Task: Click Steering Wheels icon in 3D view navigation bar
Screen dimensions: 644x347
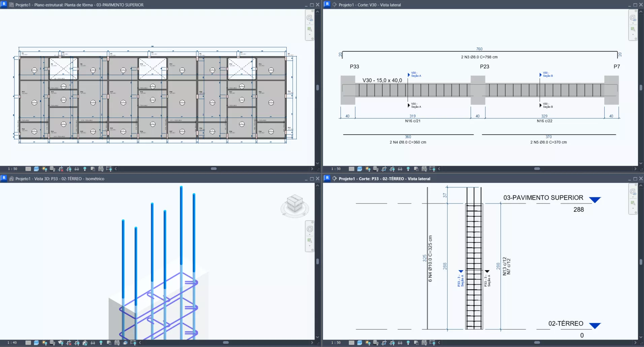Action: point(310,229)
